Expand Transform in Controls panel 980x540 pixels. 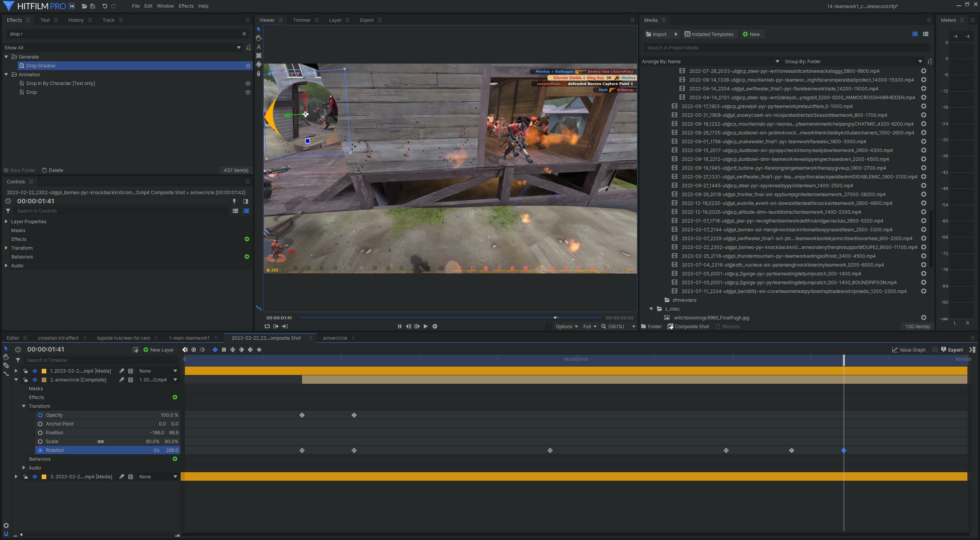[x=6, y=248]
